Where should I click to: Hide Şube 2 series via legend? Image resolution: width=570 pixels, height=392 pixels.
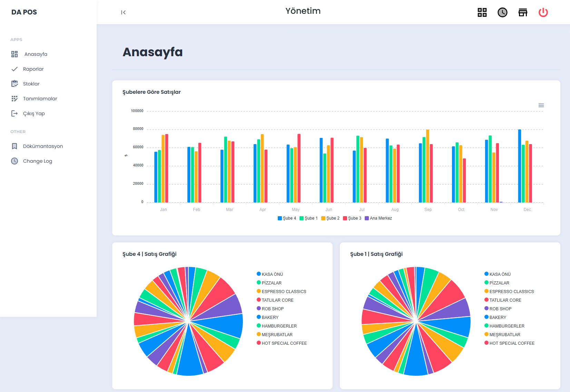click(330, 218)
